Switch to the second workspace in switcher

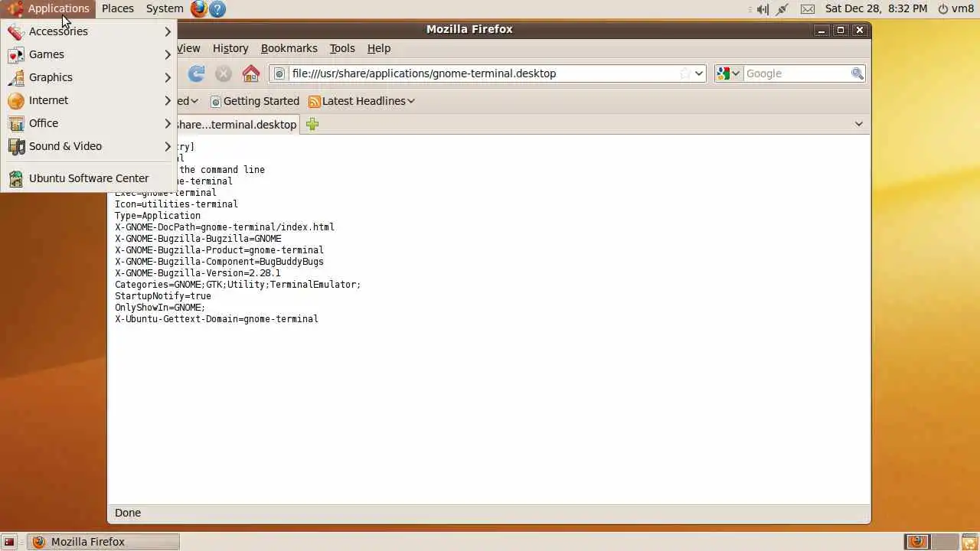(943, 542)
